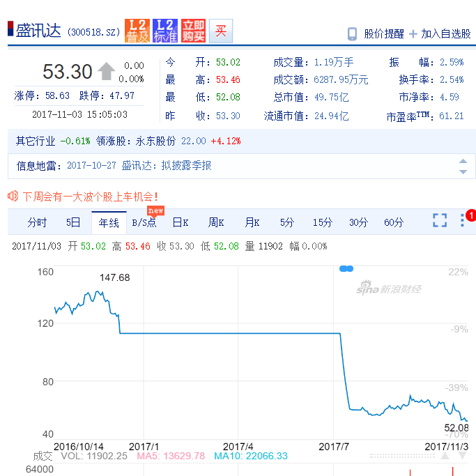Click the L2 普及 orange badge icon

(137, 31)
